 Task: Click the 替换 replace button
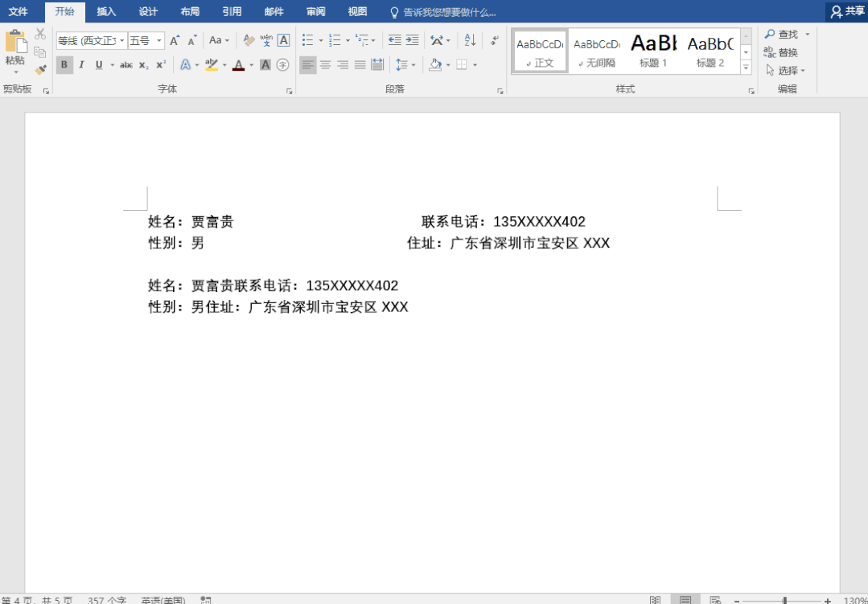tap(781, 52)
